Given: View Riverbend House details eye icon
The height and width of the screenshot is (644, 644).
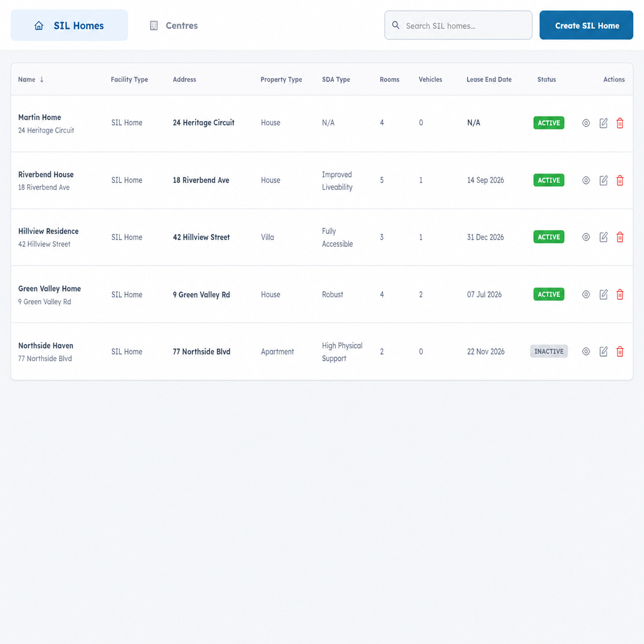Looking at the screenshot, I should [x=586, y=180].
